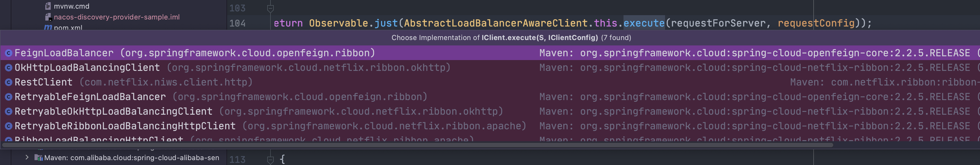Choose OkHttpLoadBalancingClient implementation
The height and width of the screenshot is (165, 980).
point(490,68)
